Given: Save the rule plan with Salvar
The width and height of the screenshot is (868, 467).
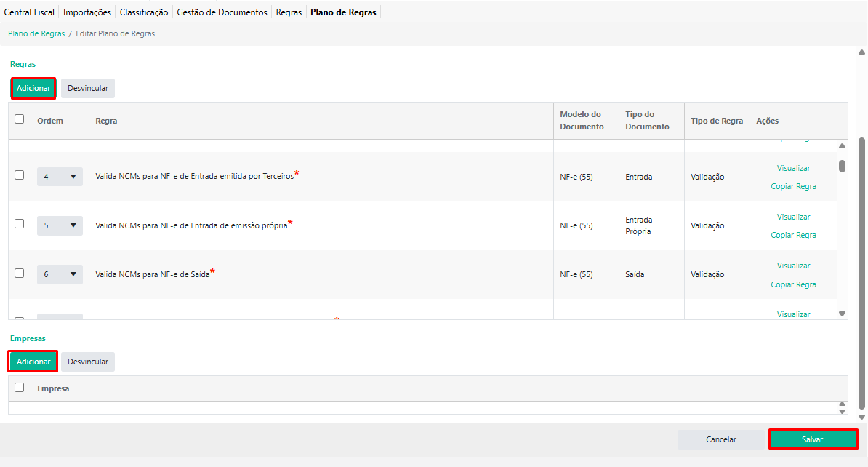Looking at the screenshot, I should click(x=813, y=439).
